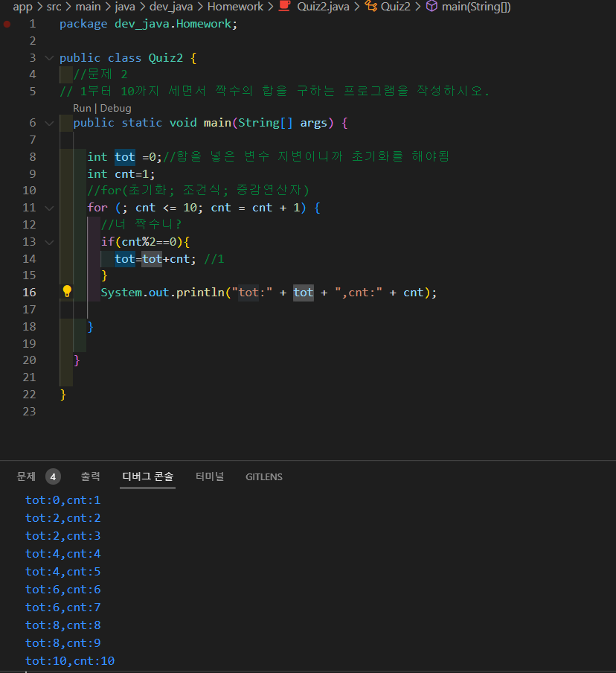
Task: Click the highlighted tot variable on line 8
Action: [x=125, y=156]
